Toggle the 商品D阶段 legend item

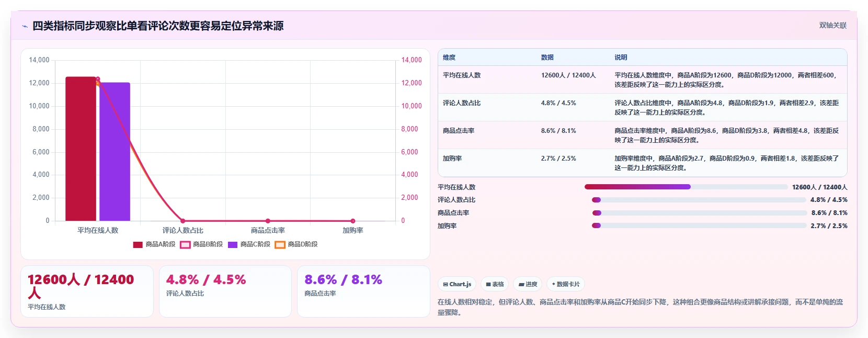point(296,244)
